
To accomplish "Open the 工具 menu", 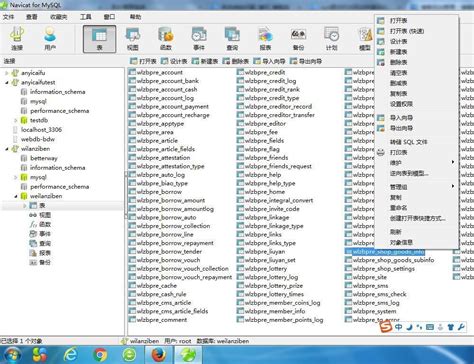I will click(x=86, y=17).
